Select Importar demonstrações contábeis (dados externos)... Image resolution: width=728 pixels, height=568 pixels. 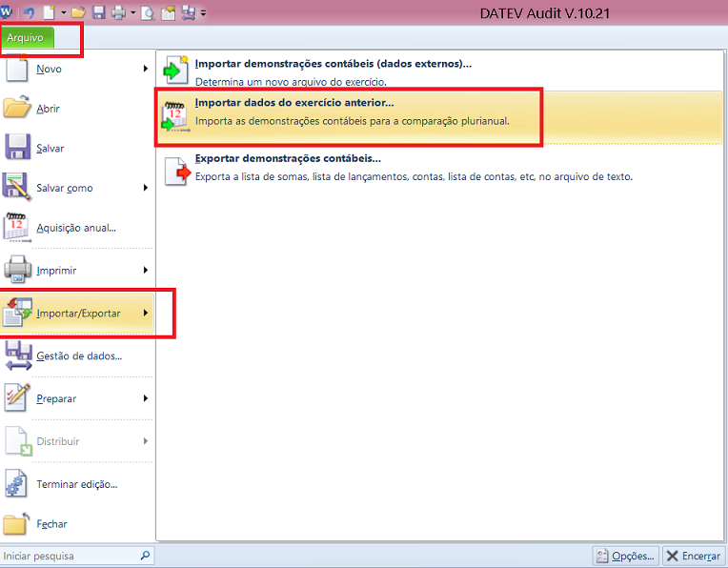pyautogui.click(x=334, y=64)
